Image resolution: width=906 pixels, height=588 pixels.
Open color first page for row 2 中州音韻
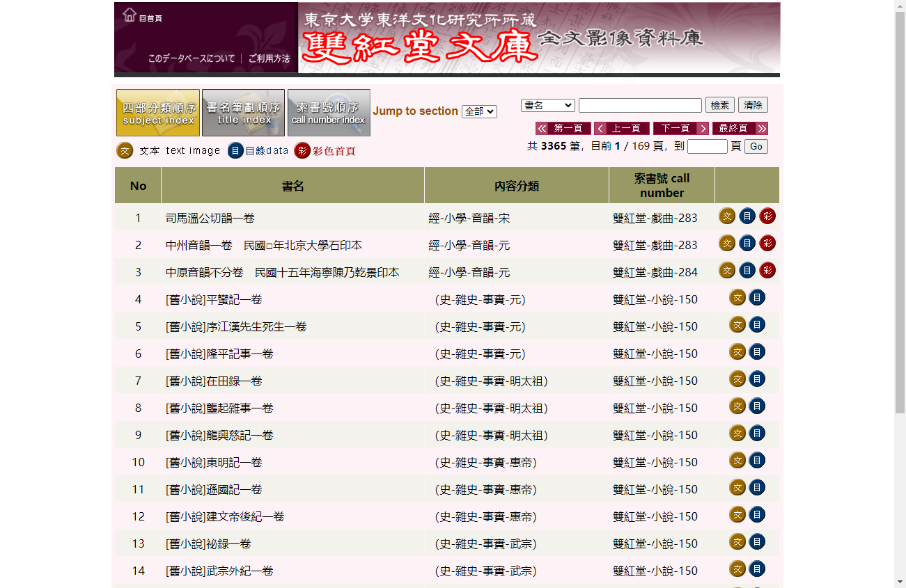click(767, 244)
